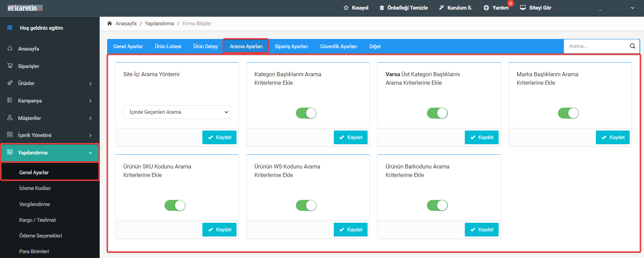644x258 pixels.
Task: Click the Kısayol star icon
Action: (346, 8)
